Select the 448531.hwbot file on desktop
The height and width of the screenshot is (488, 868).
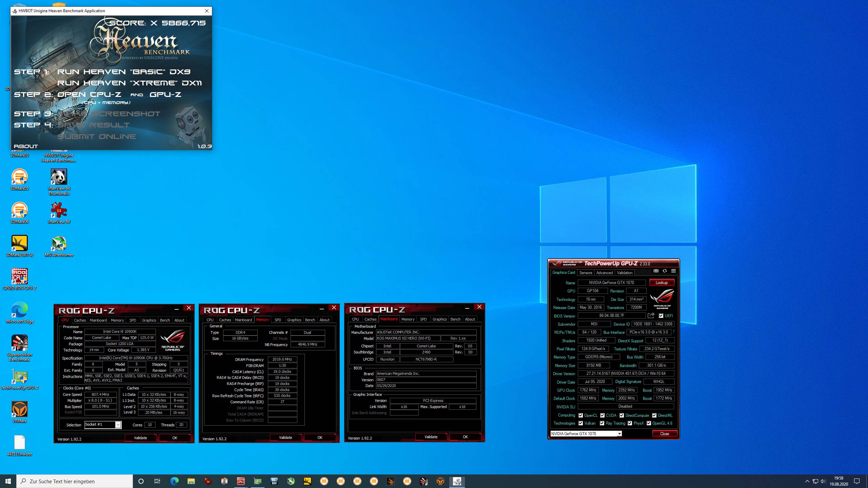click(x=19, y=446)
